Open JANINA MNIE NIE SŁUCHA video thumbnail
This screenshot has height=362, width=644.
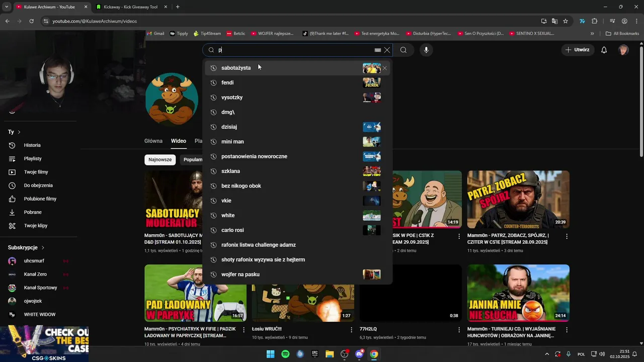518,293
